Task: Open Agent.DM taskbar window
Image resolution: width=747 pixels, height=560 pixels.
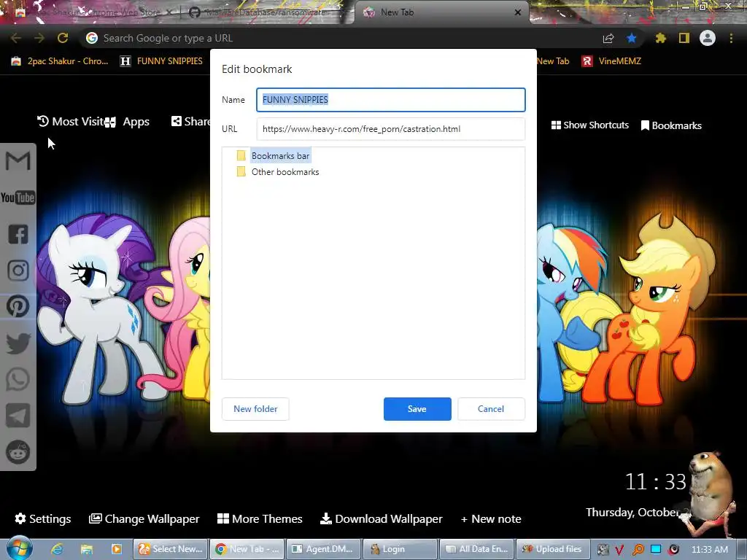Action: 323,549
